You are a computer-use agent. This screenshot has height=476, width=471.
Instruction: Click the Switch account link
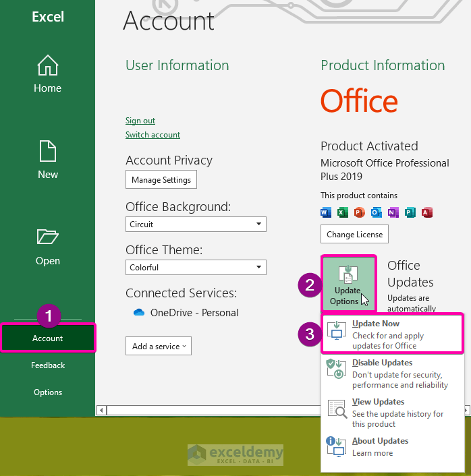coord(153,134)
